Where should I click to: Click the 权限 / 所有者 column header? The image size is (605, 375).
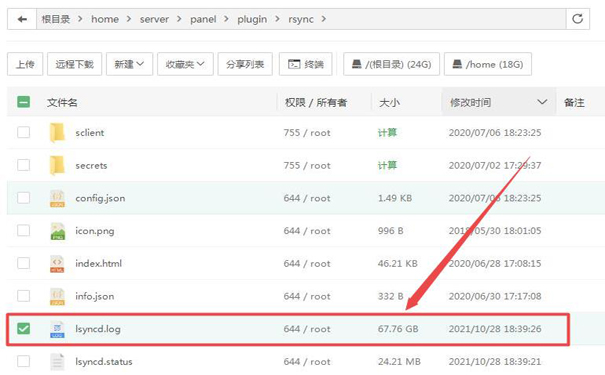pyautogui.click(x=316, y=103)
